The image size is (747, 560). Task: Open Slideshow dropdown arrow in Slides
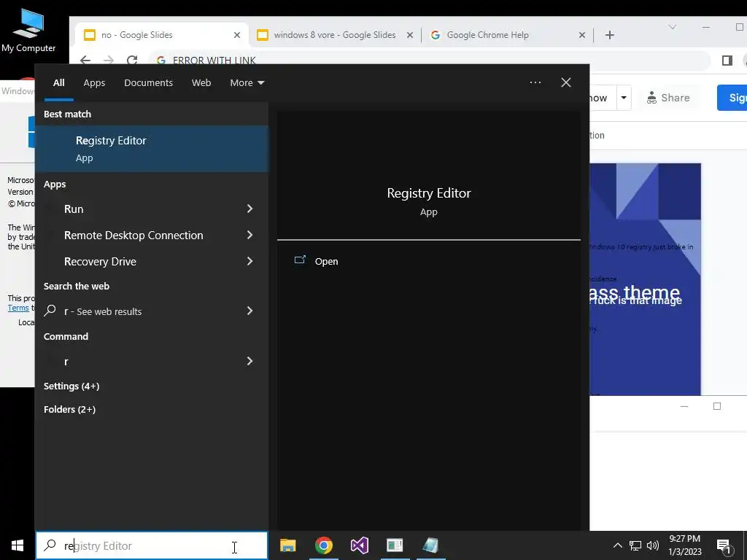coord(624,98)
